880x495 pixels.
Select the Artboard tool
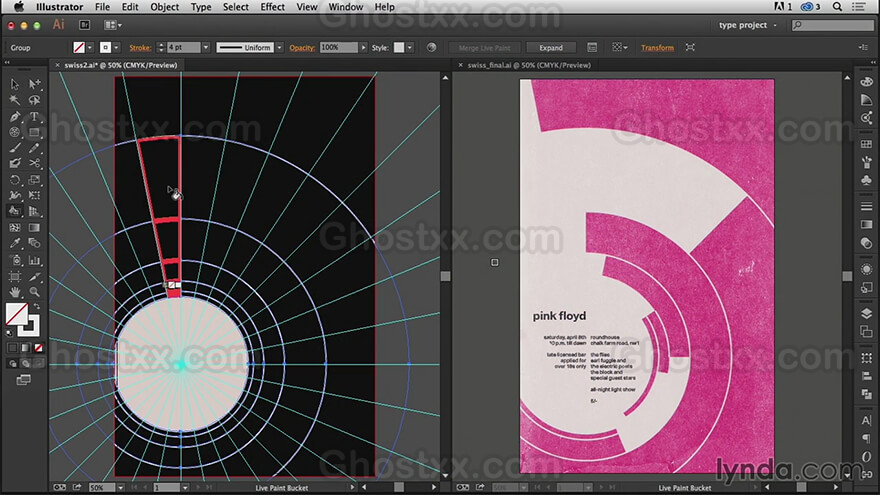(15, 277)
